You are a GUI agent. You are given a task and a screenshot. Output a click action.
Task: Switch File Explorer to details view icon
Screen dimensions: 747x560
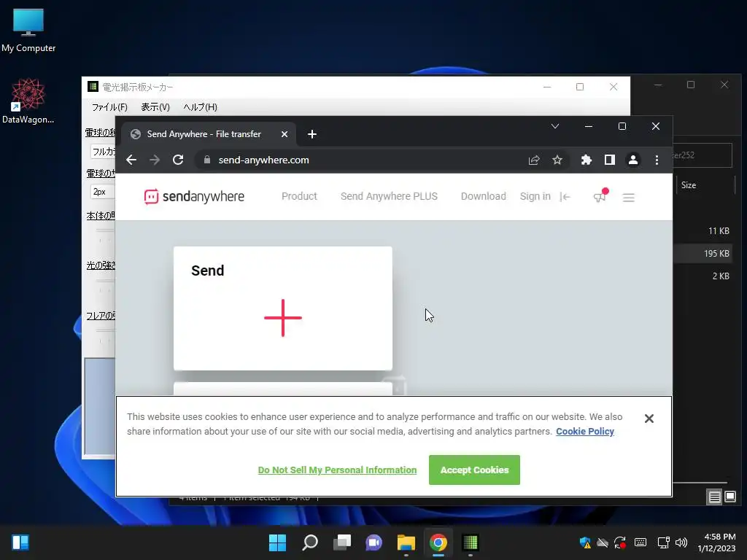[715, 497]
